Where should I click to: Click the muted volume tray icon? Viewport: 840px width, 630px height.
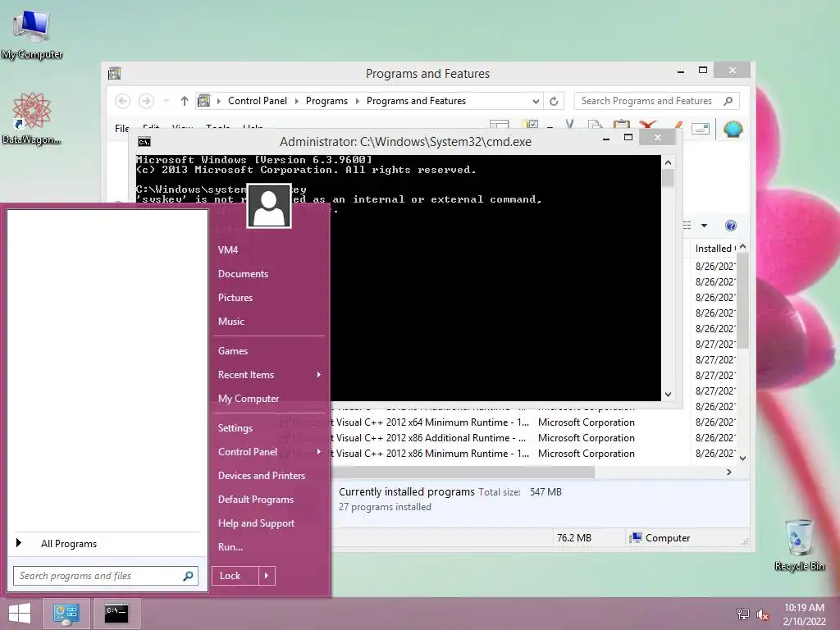(763, 614)
